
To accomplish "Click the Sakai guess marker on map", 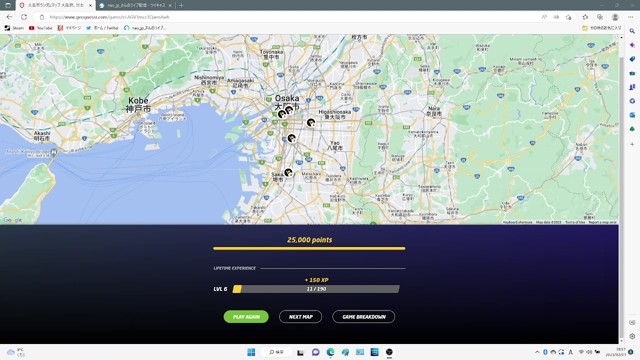I will (288, 173).
